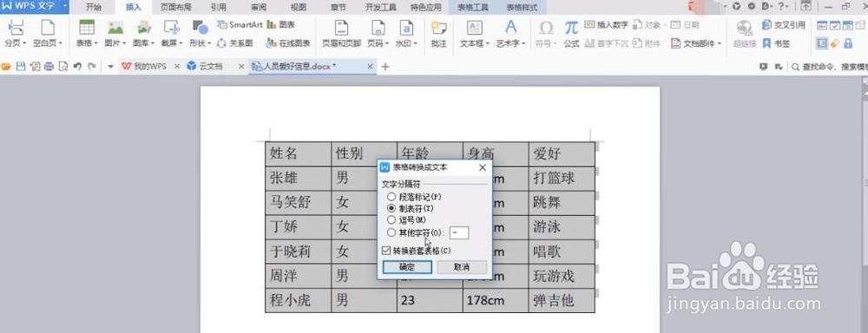Click the plus icon to add new tab
Screen dimensions: 868x333
point(386,67)
